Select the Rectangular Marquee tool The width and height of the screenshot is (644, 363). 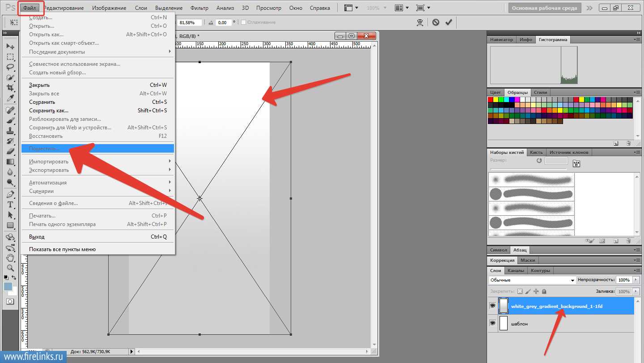[10, 57]
